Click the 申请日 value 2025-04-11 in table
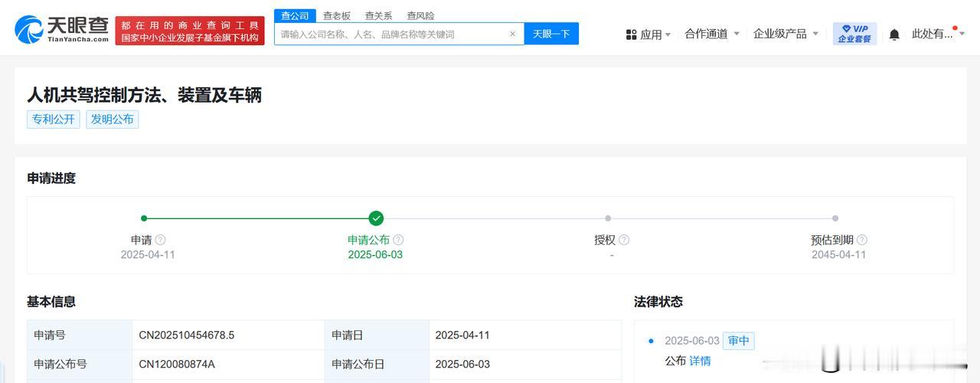The image size is (980, 383). tap(462, 335)
